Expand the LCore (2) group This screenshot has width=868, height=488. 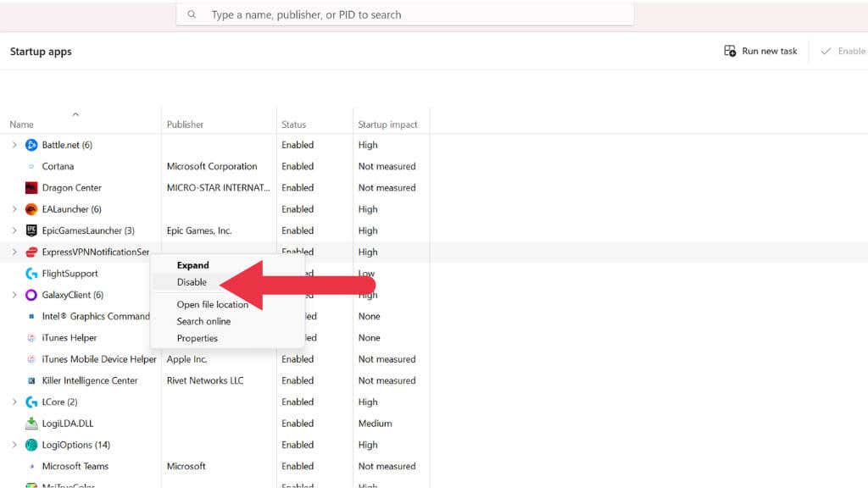tap(14, 402)
